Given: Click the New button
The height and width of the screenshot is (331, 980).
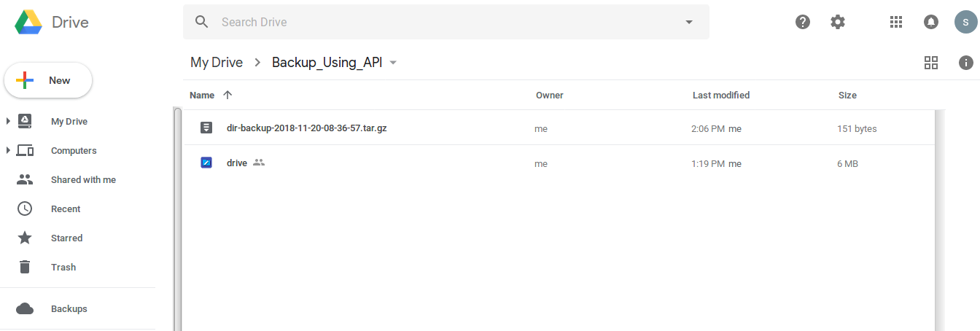Looking at the screenshot, I should coord(48,80).
